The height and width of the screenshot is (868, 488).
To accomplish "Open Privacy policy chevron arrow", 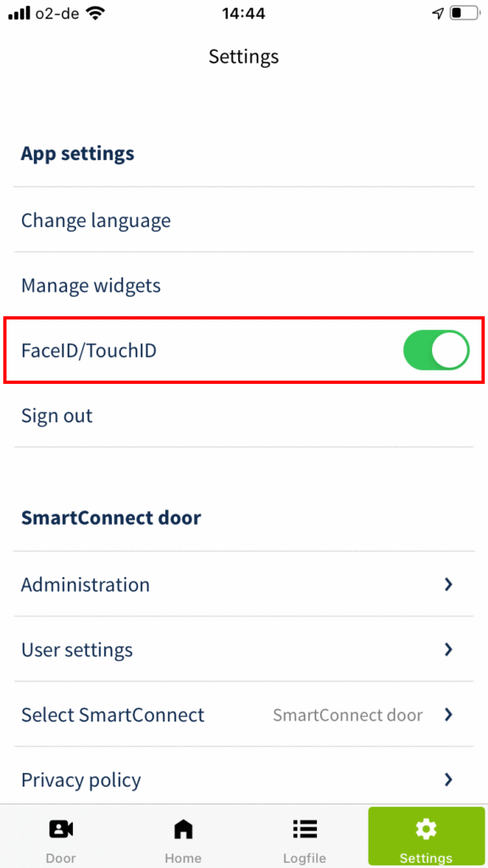I will 449,780.
